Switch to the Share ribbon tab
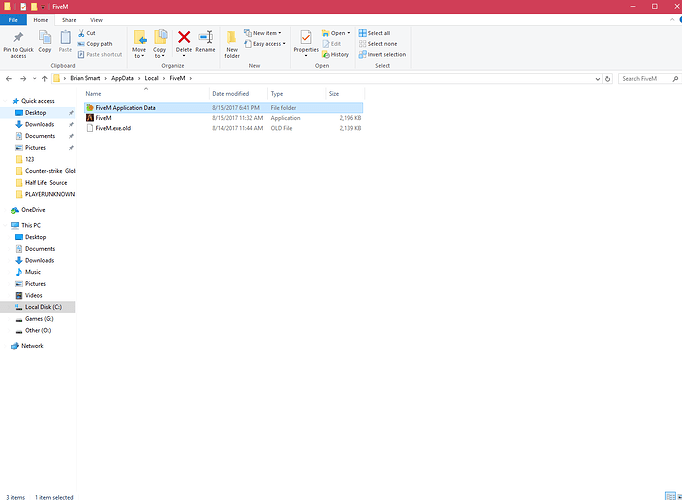 pyautogui.click(x=69, y=20)
